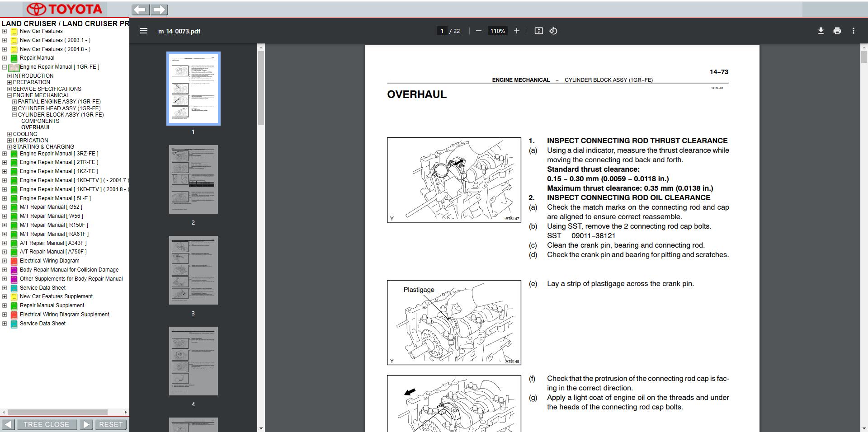Zoom out with the minus button
Screen dimensions: 868x432
click(479, 31)
